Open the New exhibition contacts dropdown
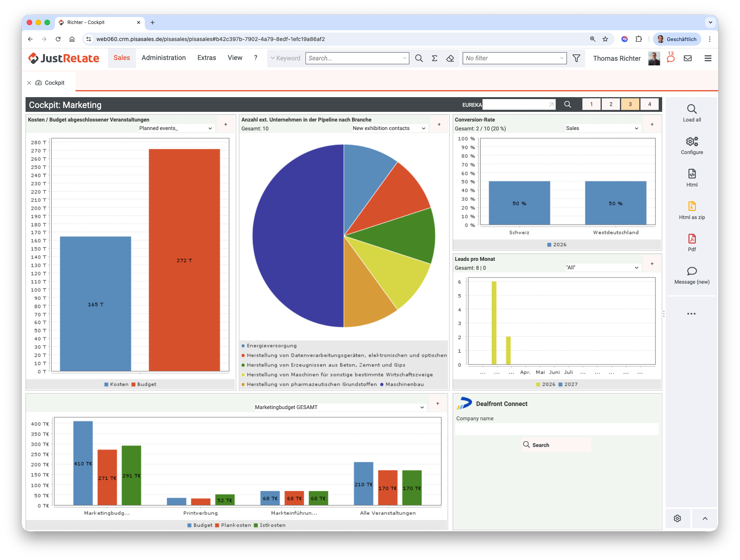The width and height of the screenshot is (740, 560). tap(389, 128)
